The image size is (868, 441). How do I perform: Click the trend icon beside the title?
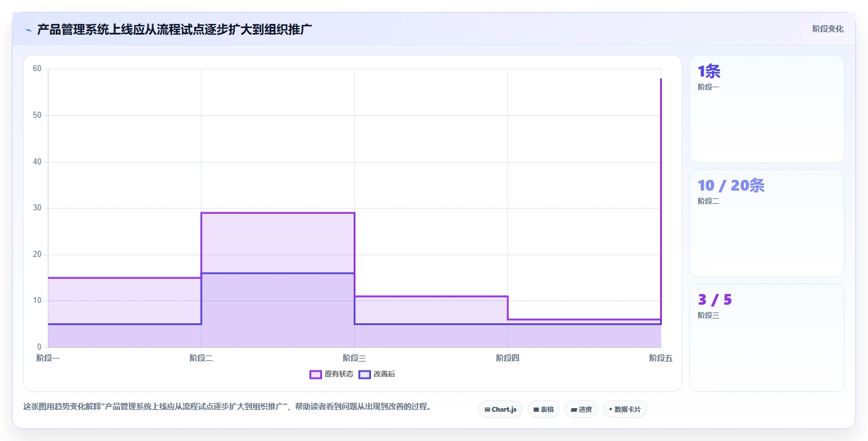click(28, 30)
